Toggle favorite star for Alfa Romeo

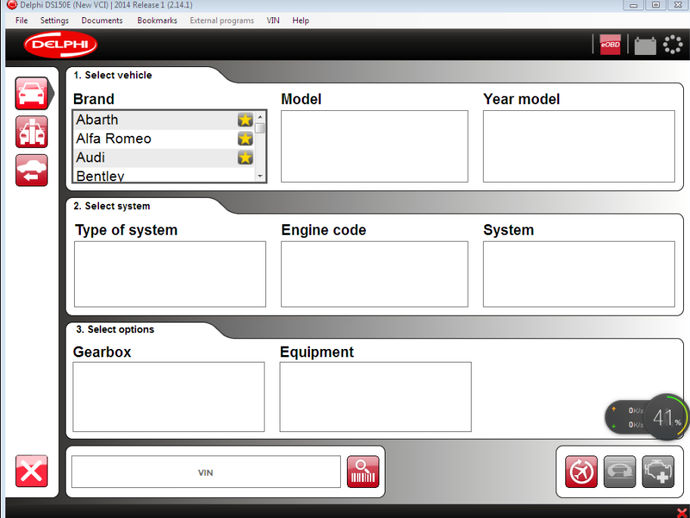point(245,139)
